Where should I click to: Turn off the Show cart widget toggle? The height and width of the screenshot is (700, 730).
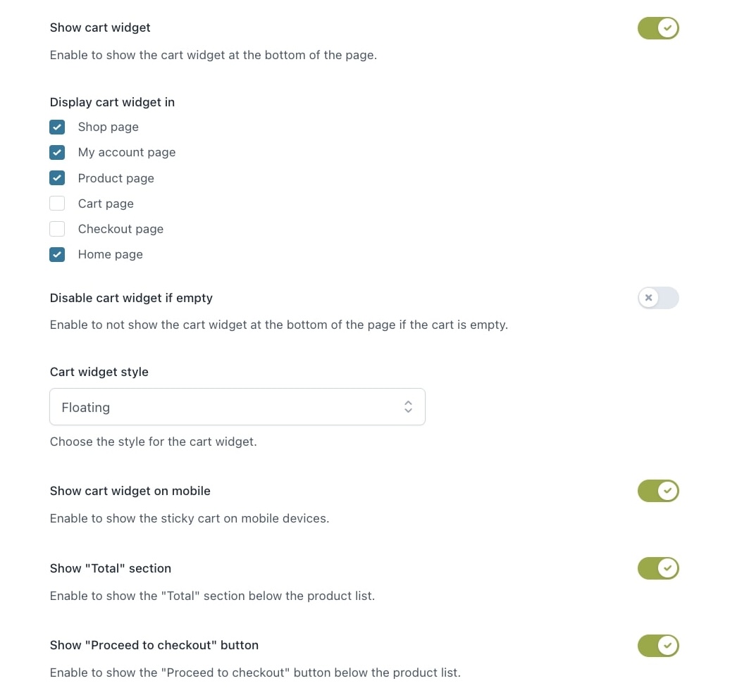(658, 28)
